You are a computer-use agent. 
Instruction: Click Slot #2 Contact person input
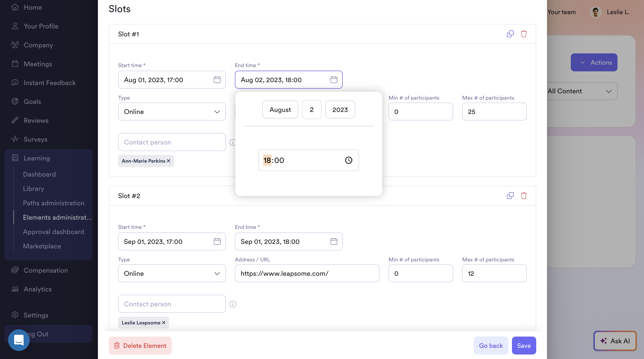click(x=172, y=304)
